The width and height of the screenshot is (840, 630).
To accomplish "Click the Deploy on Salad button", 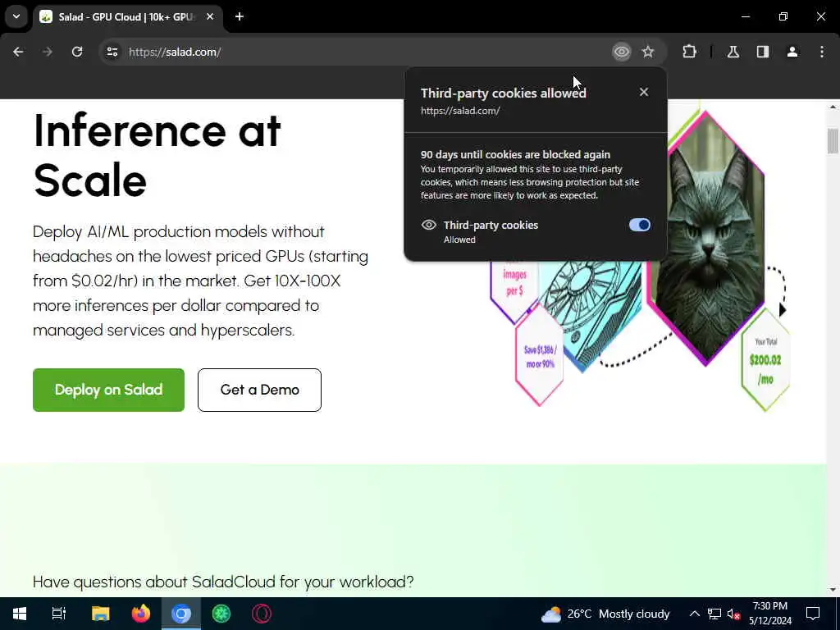I will coord(109,390).
